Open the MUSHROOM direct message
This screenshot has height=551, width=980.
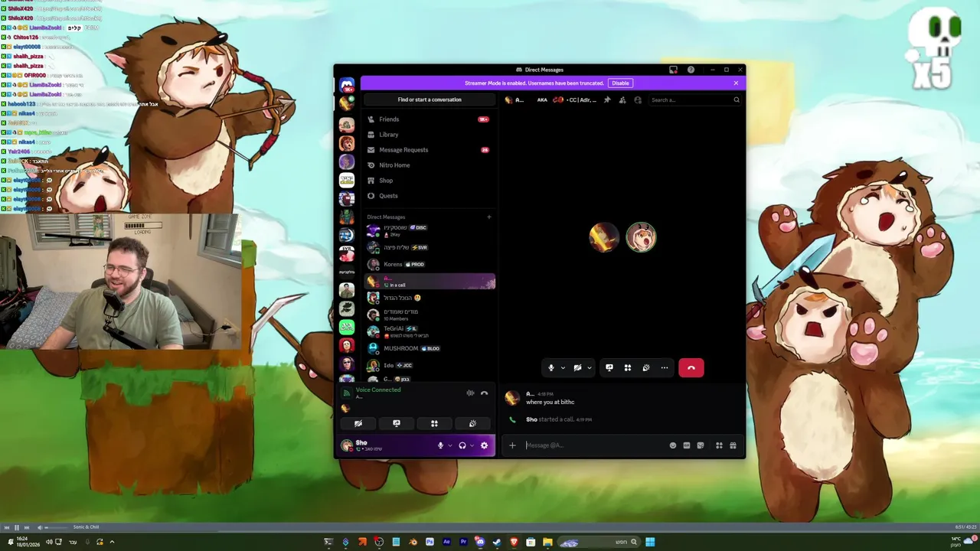[429, 348]
